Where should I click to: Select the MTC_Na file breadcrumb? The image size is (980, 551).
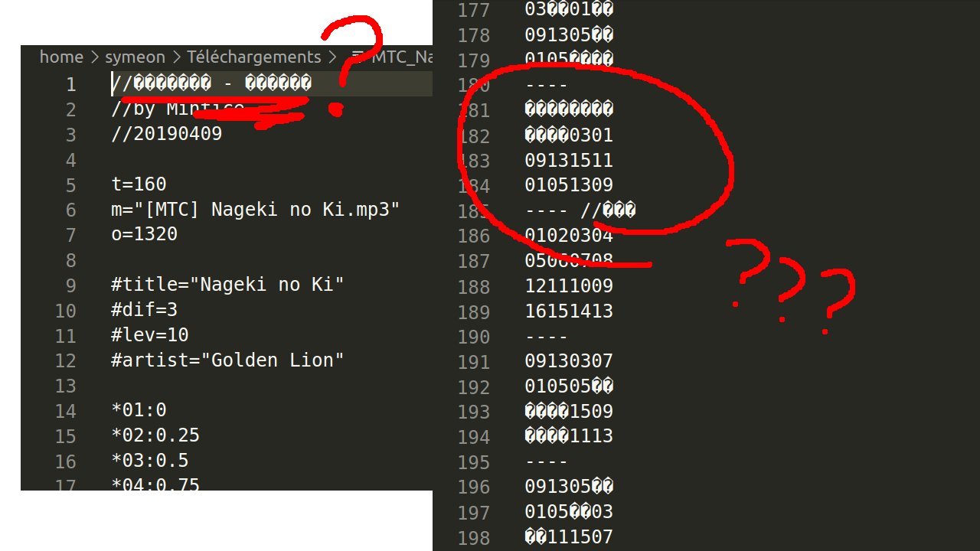402,57
